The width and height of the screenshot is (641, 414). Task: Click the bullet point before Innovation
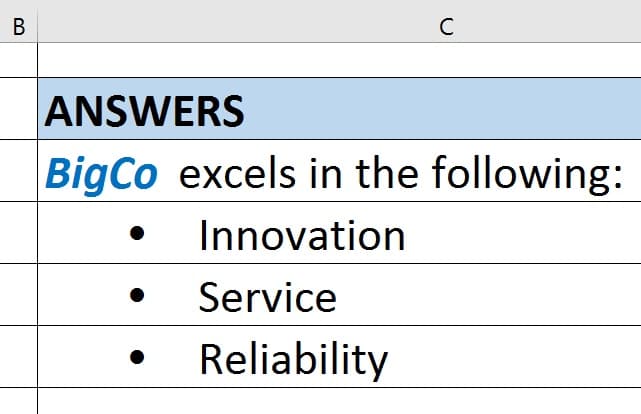click(137, 233)
